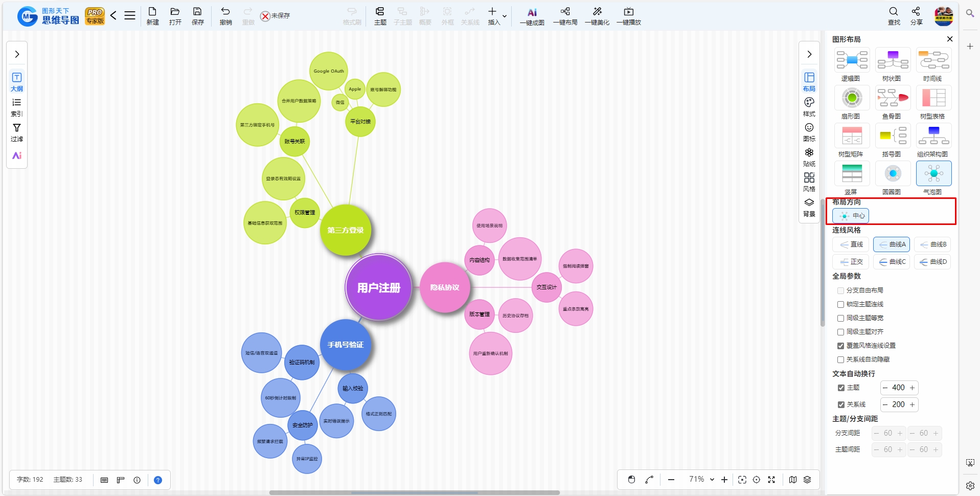Open the hamburger main menu
The height and width of the screenshot is (496, 980).
click(130, 15)
